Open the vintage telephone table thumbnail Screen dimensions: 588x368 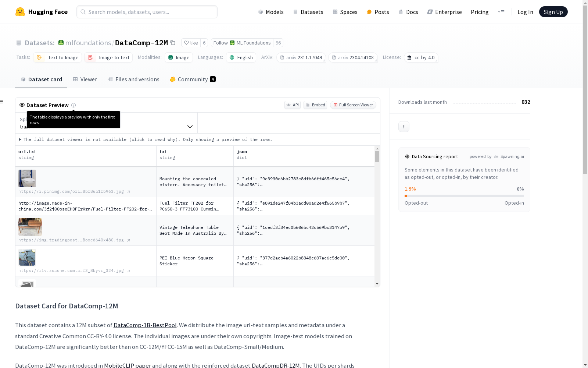[x=30, y=227]
